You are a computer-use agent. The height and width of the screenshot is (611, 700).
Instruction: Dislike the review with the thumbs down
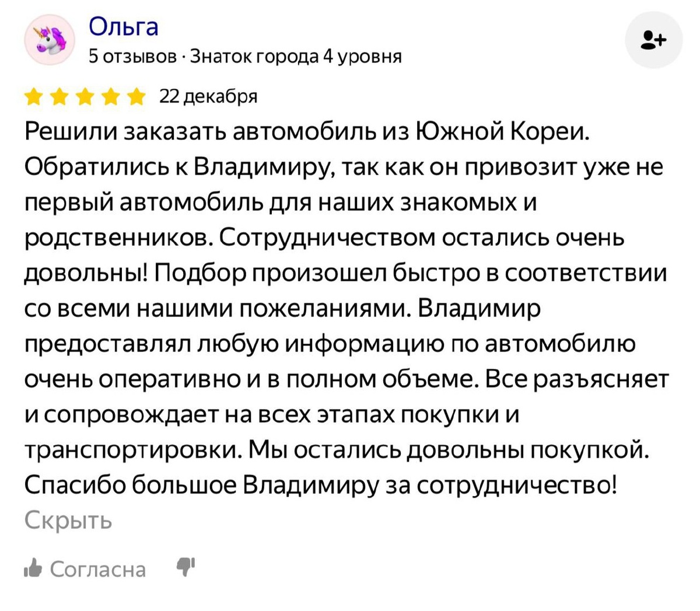[x=185, y=568]
